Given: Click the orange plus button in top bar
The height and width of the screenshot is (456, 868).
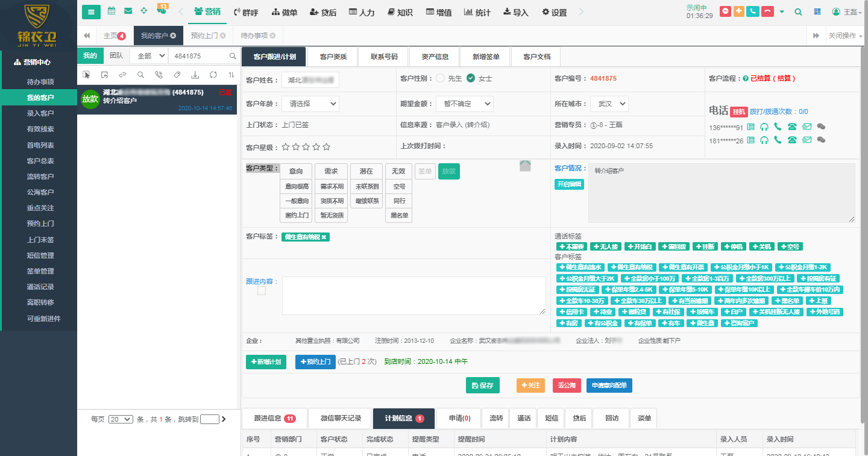Looking at the screenshot, I should 739,11.
